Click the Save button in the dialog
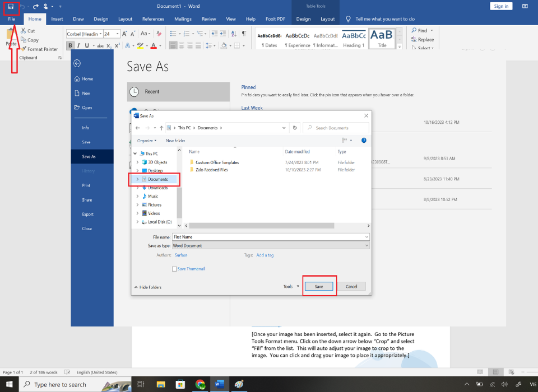538x392 pixels. click(x=319, y=286)
